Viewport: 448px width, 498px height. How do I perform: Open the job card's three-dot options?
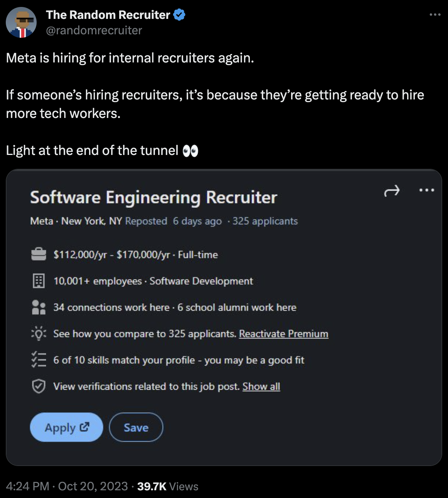point(427,190)
